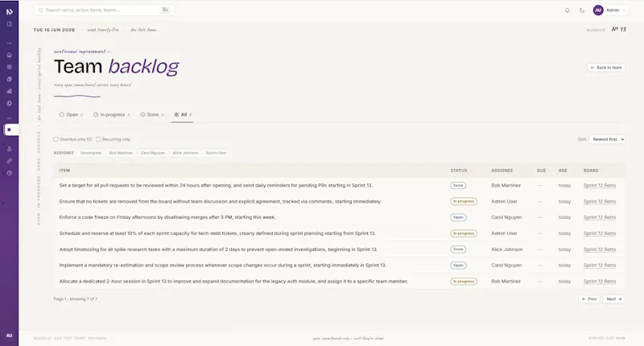Filter by Bob Martinez assignee chip
The width and height of the screenshot is (644, 346).
[121, 153]
